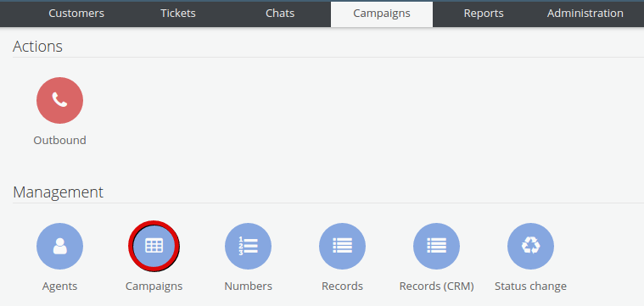
Task: Open the Records (CRM) list icon
Action: coord(437,246)
